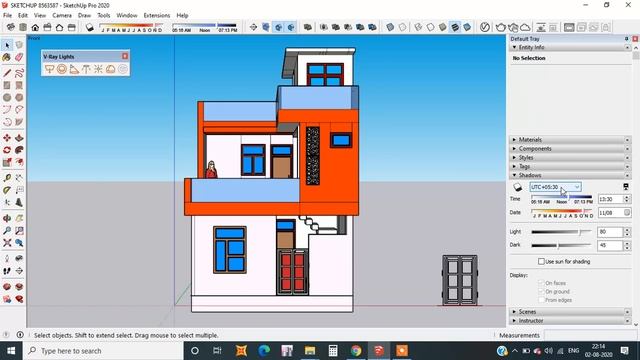Add a V-Ray Sphere Light
640x360 pixels.
tap(62, 69)
